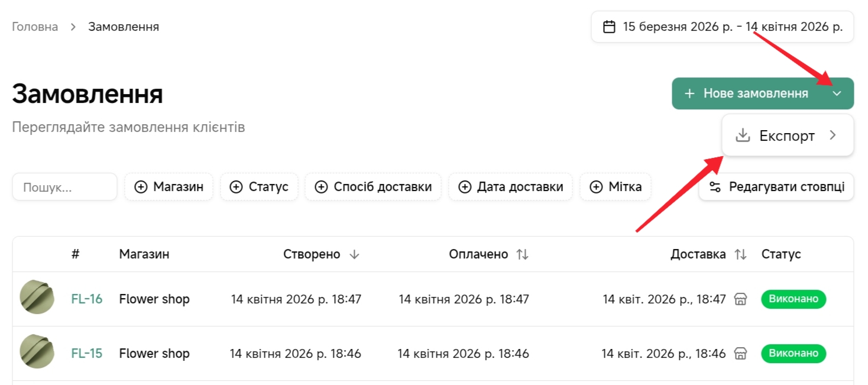Click the store pickup icon for FL-16
The height and width of the screenshot is (385, 868).
(740, 299)
